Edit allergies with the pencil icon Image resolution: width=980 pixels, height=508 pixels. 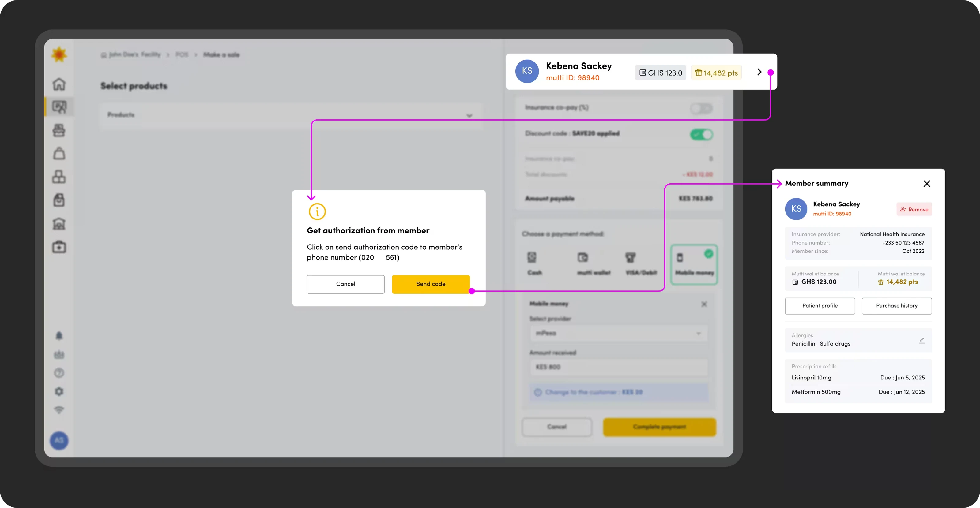(922, 340)
